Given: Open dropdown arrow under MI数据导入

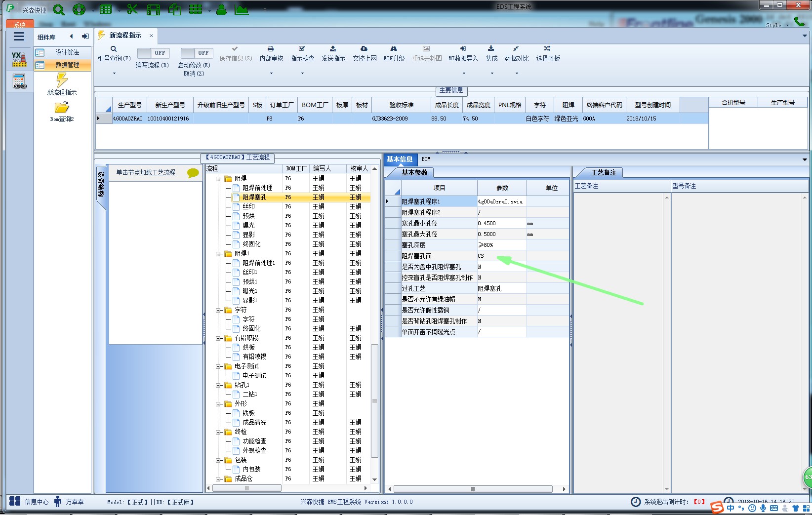Looking at the screenshot, I should click(463, 74).
